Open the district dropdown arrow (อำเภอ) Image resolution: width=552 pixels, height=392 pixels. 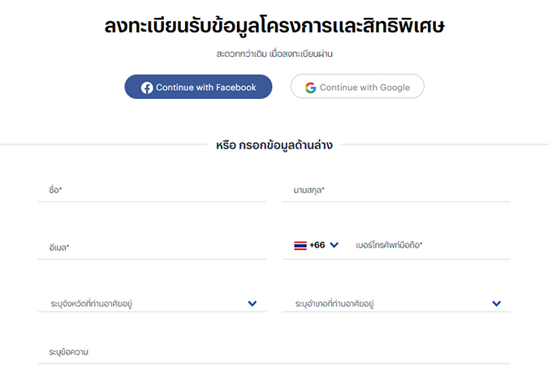(497, 304)
